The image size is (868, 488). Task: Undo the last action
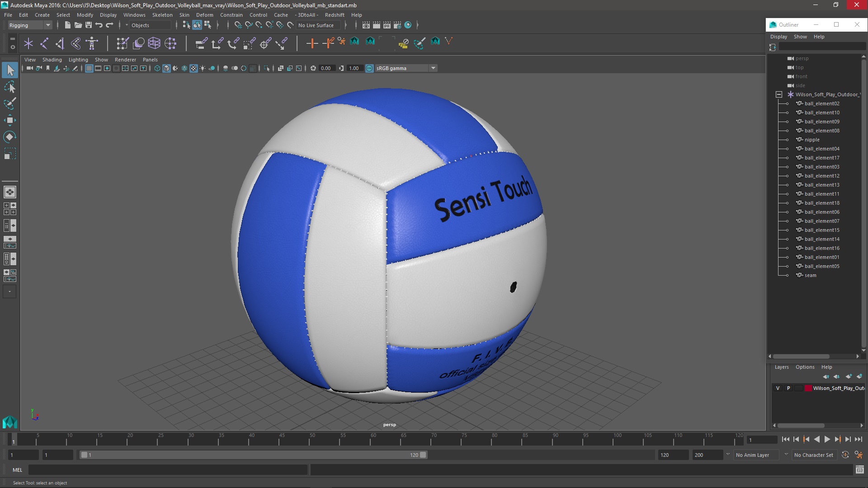tap(99, 25)
